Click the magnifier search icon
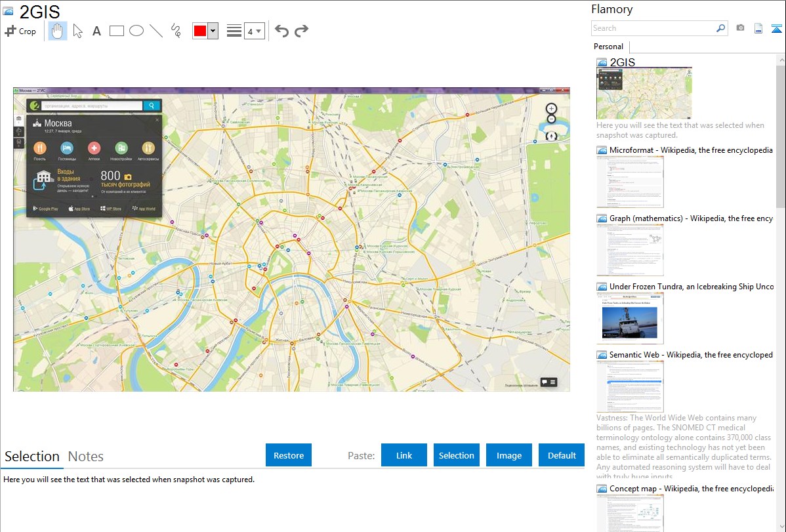 pyautogui.click(x=721, y=28)
